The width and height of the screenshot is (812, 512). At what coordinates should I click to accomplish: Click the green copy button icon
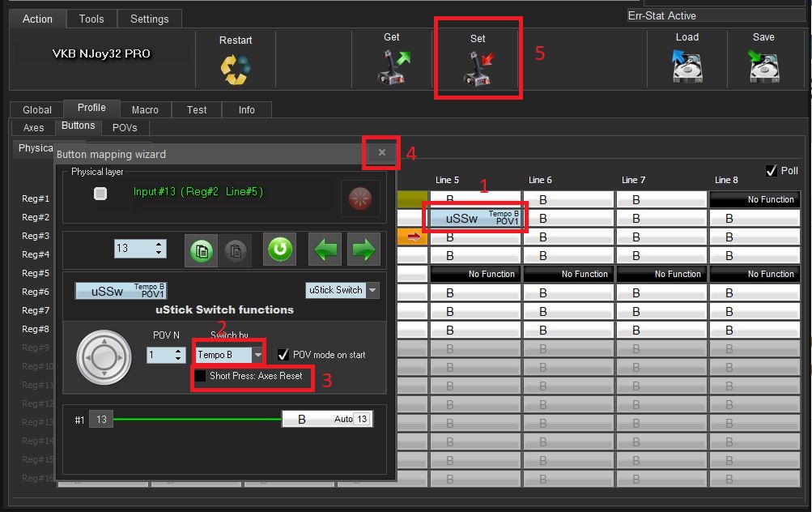point(199,250)
